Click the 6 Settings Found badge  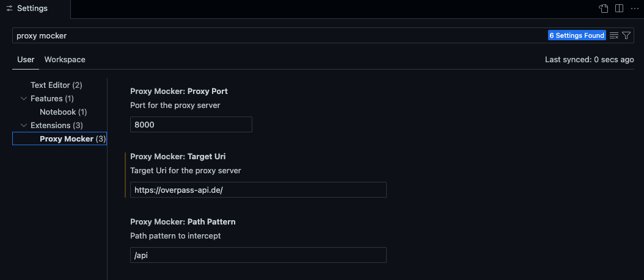tap(577, 35)
